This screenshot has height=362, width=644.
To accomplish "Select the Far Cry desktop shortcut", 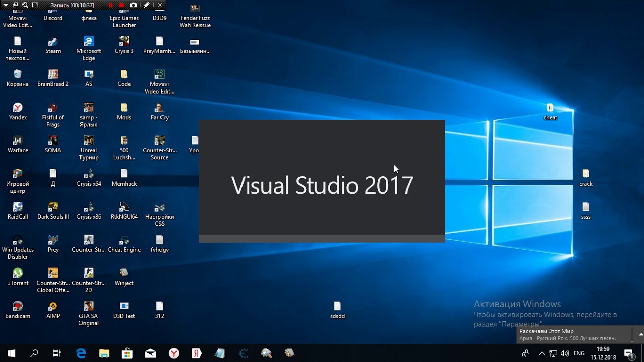I will tap(159, 112).
